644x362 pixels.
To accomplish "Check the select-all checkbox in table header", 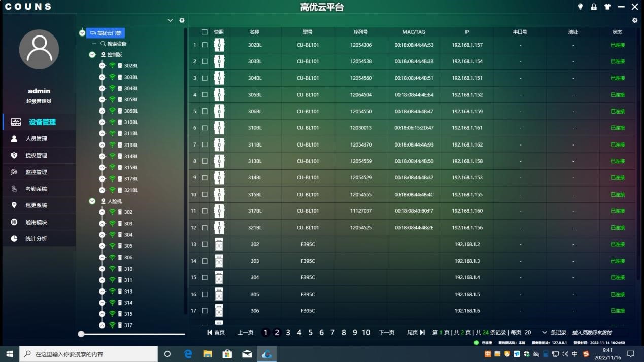I will 205,32.
